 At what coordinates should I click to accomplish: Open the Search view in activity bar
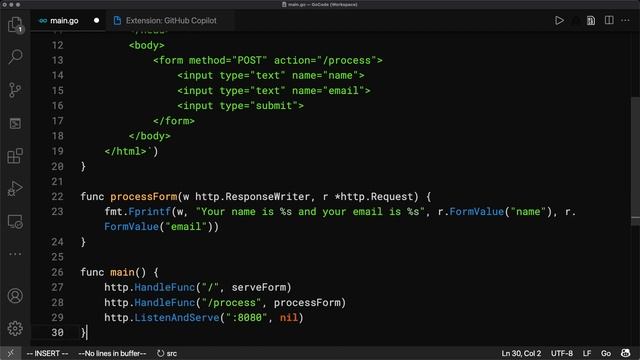[15, 56]
